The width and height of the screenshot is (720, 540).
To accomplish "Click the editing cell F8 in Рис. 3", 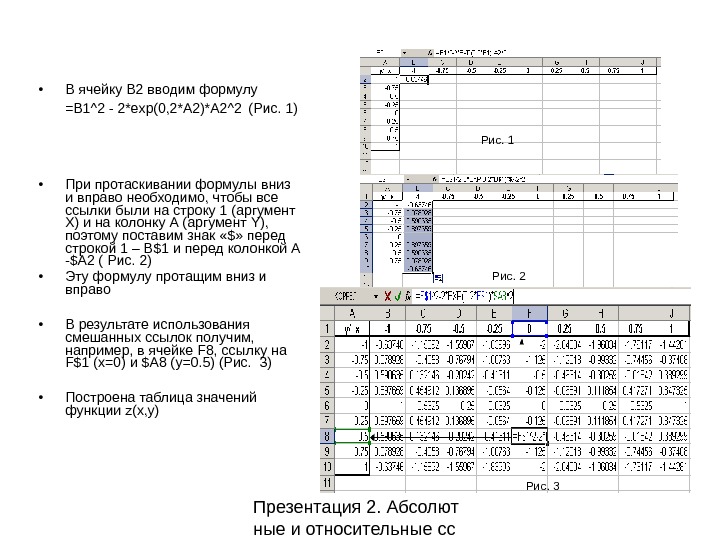I will click(529, 436).
